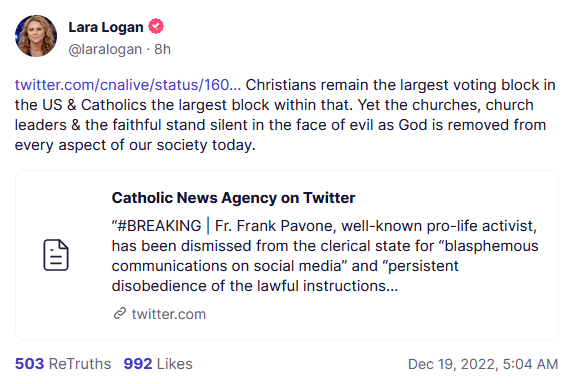View the 503 ReTruths count
576x384 pixels.
[63, 364]
